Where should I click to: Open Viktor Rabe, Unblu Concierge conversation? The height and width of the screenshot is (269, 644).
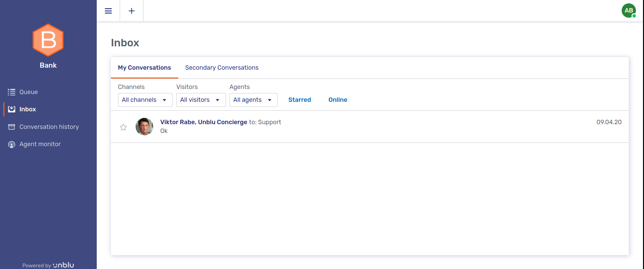[370, 127]
